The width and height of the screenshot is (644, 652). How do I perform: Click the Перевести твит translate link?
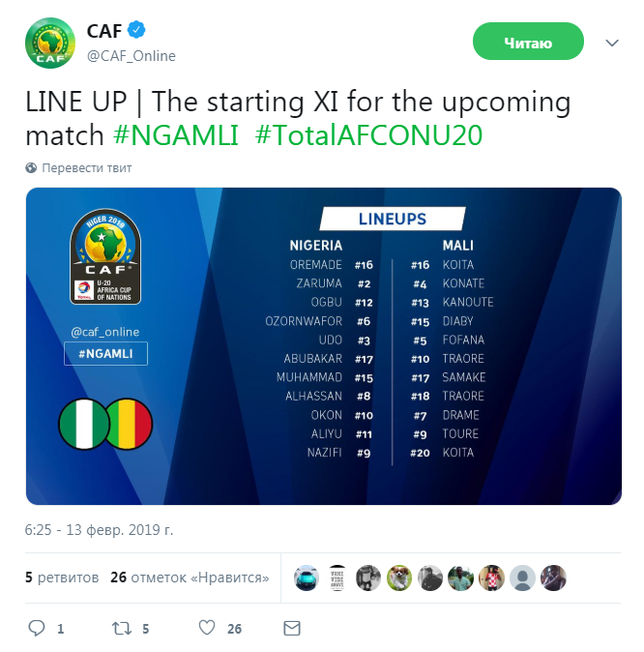click(86, 167)
